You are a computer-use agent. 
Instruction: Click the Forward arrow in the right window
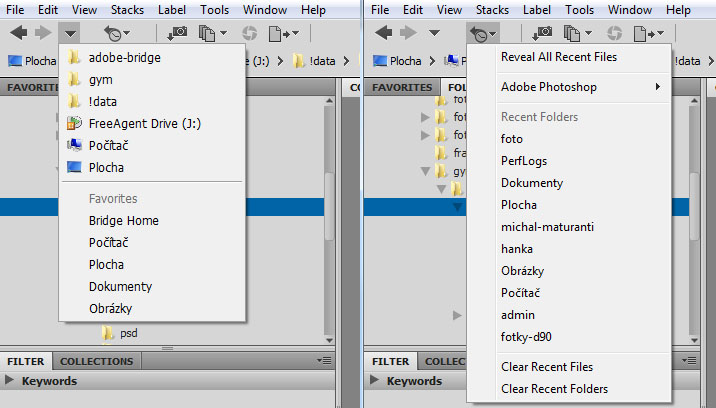coord(407,33)
